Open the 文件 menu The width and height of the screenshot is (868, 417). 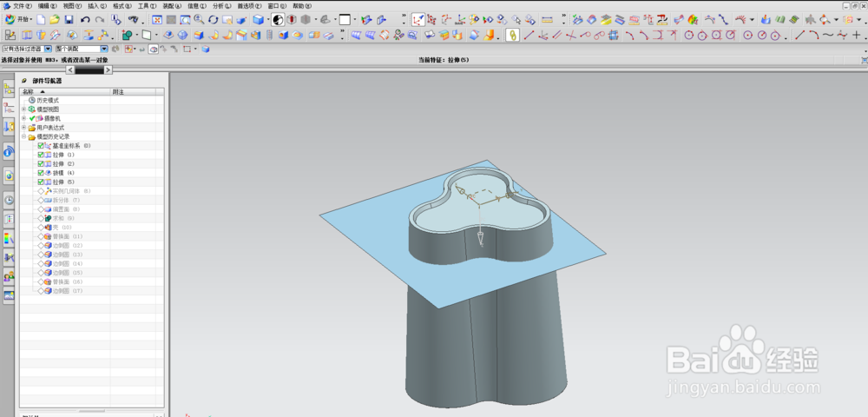coord(23,5)
